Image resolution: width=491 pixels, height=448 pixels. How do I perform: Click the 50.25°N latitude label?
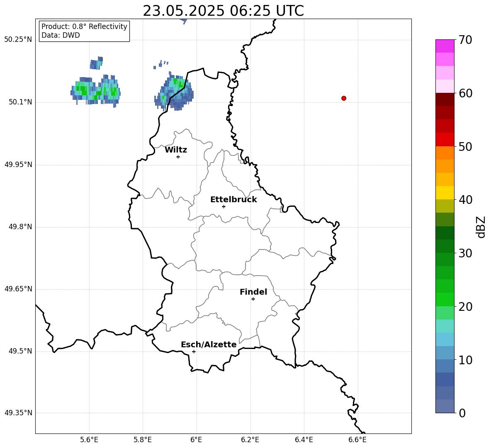18,40
